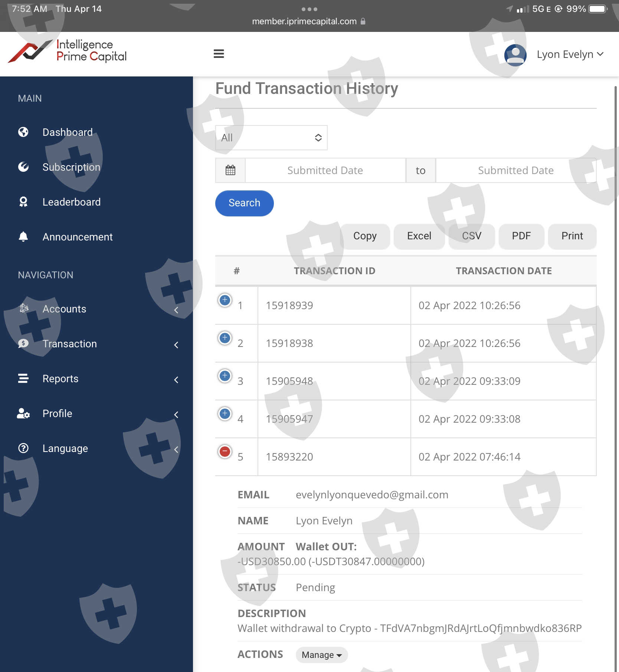Sort by the TRANSACTION DATE column header
The height and width of the screenshot is (672, 619).
[x=504, y=271]
